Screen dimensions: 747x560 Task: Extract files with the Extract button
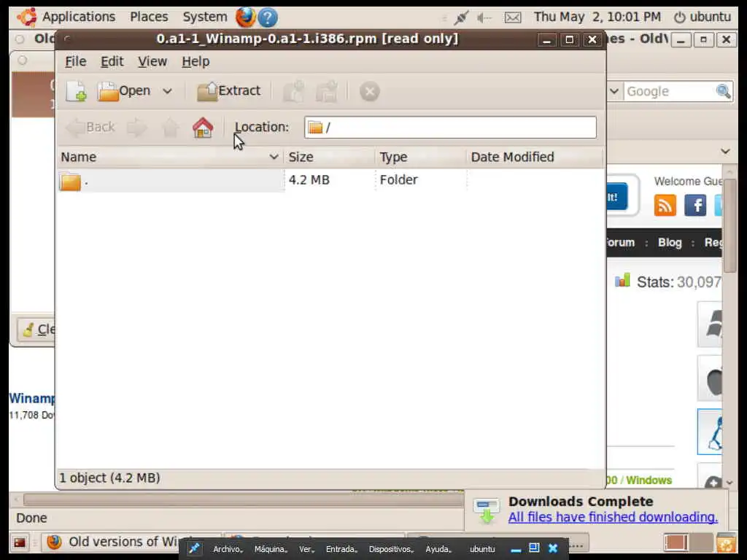pyautogui.click(x=228, y=91)
